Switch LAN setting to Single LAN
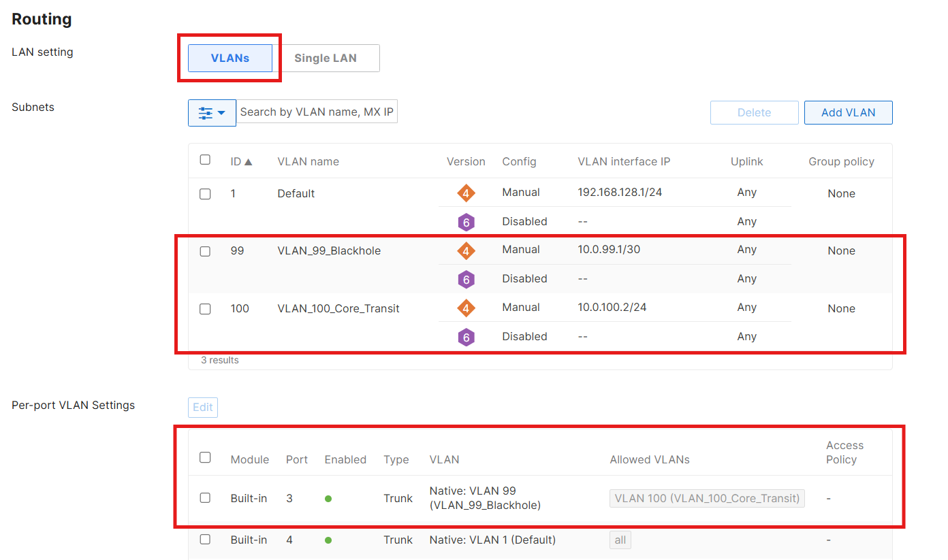 point(326,59)
